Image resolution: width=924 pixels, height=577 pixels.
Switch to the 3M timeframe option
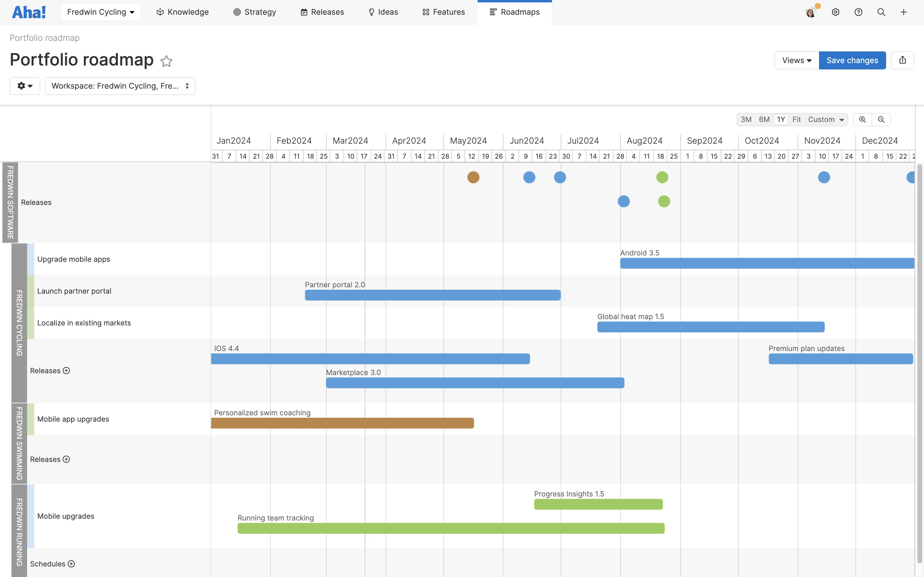(746, 119)
